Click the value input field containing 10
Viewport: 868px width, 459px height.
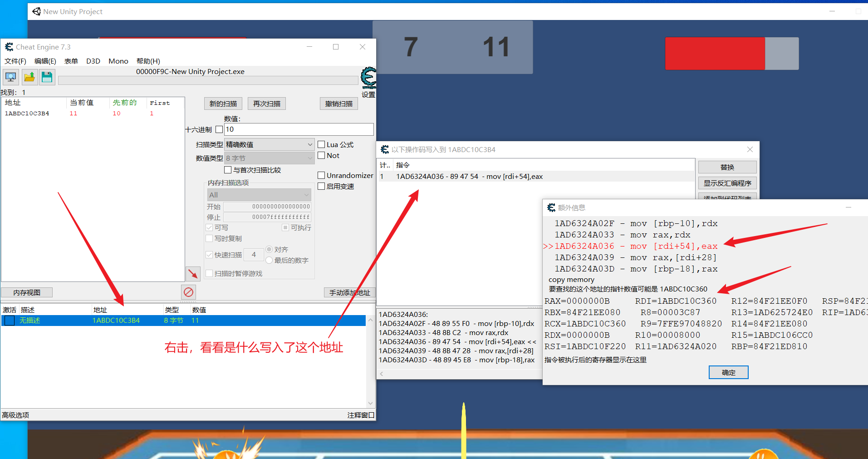pyautogui.click(x=299, y=129)
